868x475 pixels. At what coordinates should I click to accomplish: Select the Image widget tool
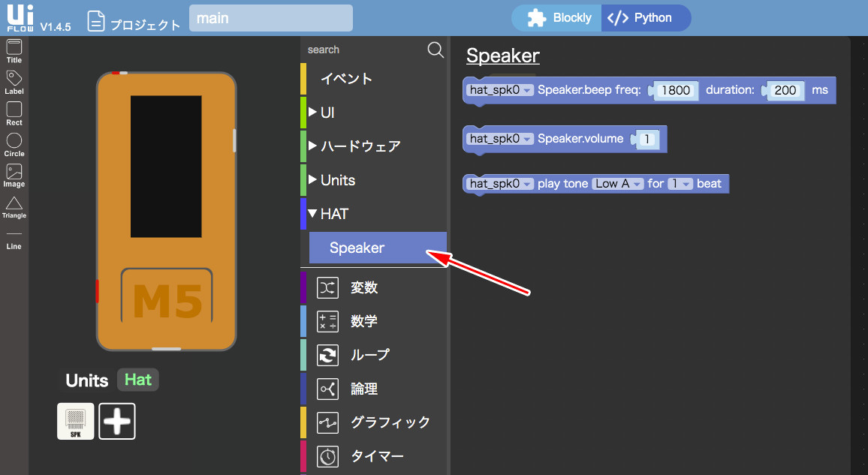(x=14, y=174)
